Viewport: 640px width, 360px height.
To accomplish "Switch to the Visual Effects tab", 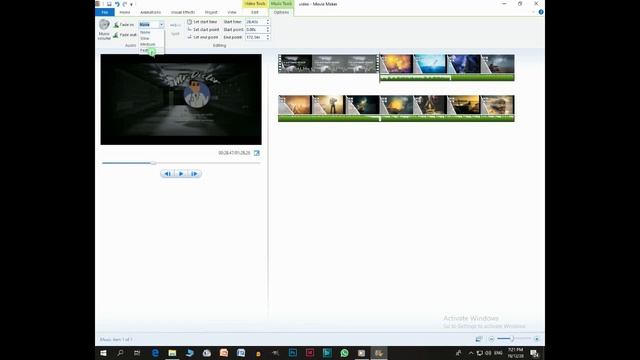I will click(183, 12).
